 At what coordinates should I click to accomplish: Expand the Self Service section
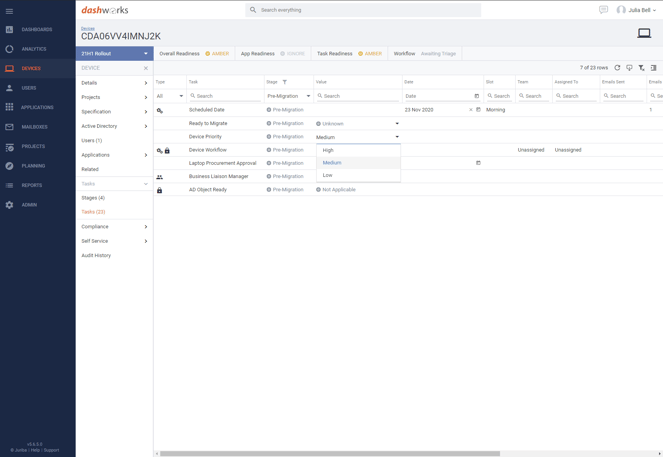115,241
